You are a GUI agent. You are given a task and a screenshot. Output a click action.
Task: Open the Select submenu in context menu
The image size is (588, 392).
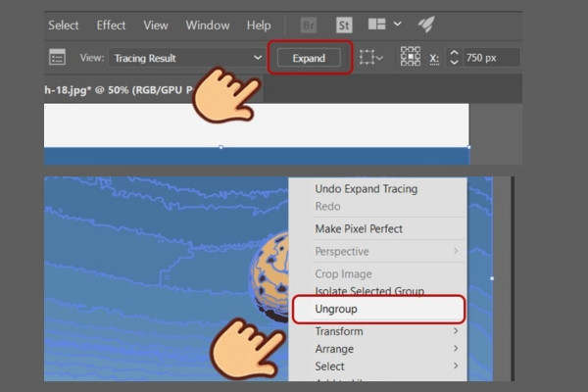pyautogui.click(x=378, y=367)
